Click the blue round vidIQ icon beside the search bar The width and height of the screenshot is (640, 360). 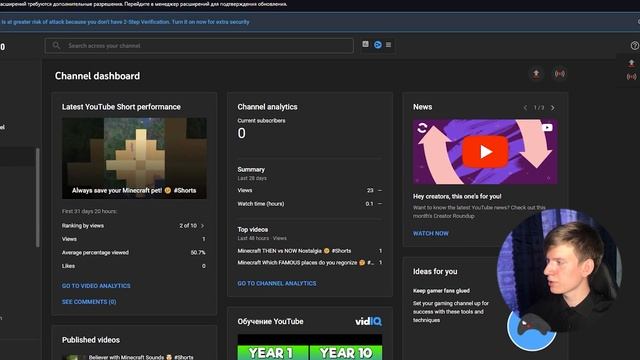[x=378, y=44]
